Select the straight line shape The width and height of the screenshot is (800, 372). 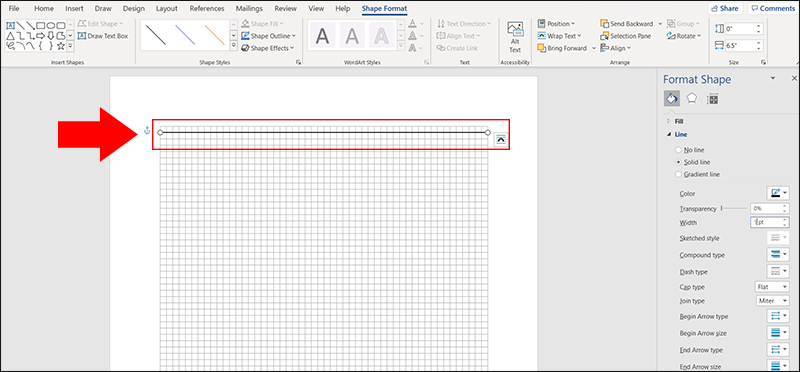(20, 25)
